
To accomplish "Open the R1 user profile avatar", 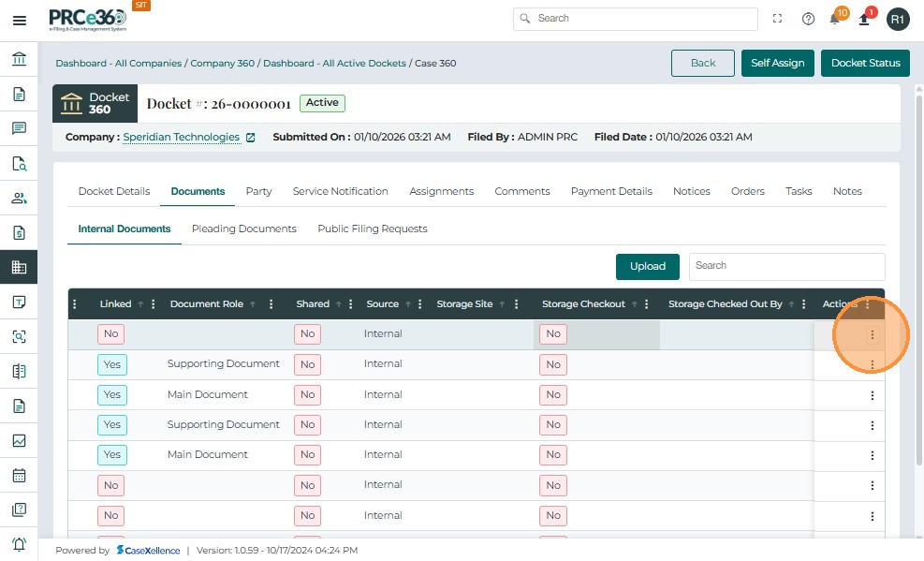I will (897, 19).
